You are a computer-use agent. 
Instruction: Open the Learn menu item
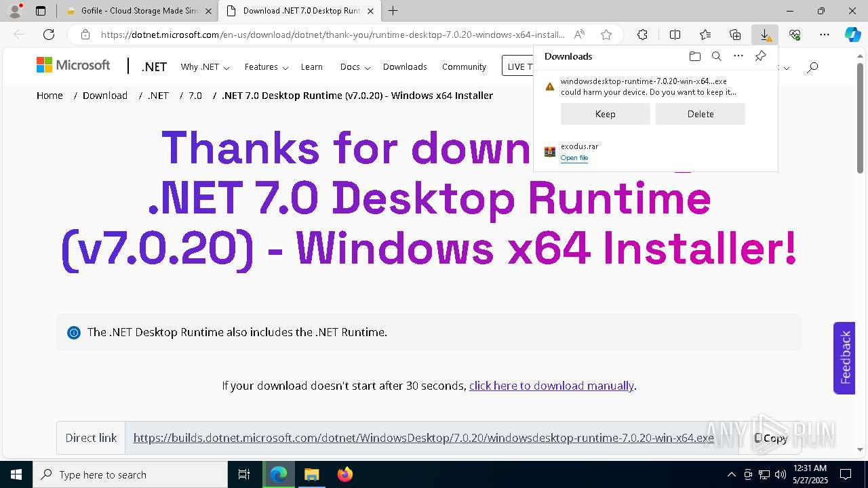pos(311,67)
